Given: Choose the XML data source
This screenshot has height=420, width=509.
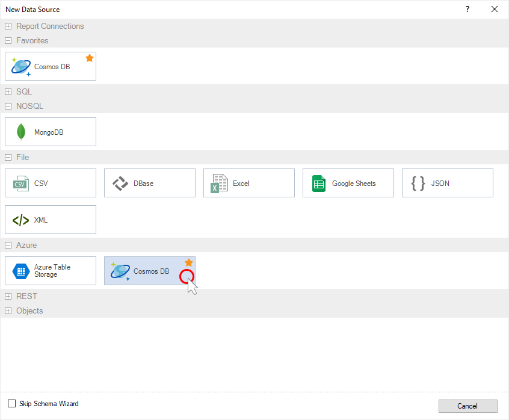Looking at the screenshot, I should (x=50, y=220).
